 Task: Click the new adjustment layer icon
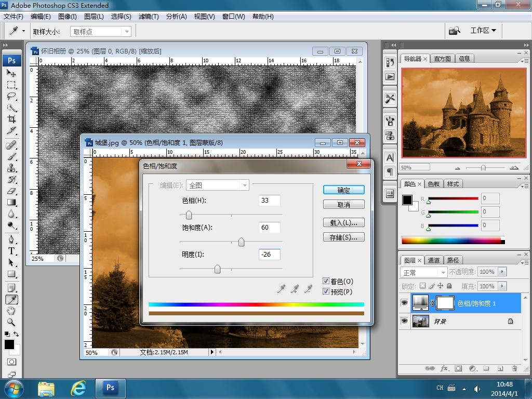472,368
